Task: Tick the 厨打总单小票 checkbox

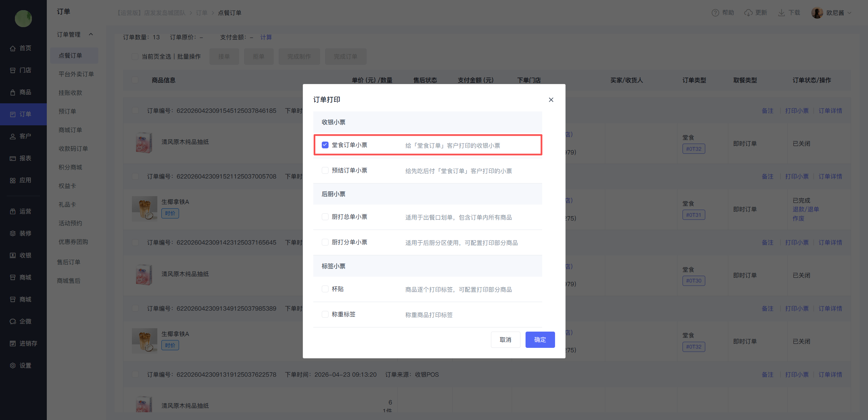Action: tap(325, 217)
